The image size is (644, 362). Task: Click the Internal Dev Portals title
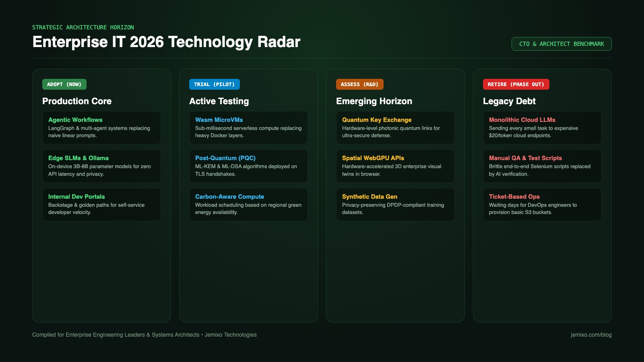(76, 197)
